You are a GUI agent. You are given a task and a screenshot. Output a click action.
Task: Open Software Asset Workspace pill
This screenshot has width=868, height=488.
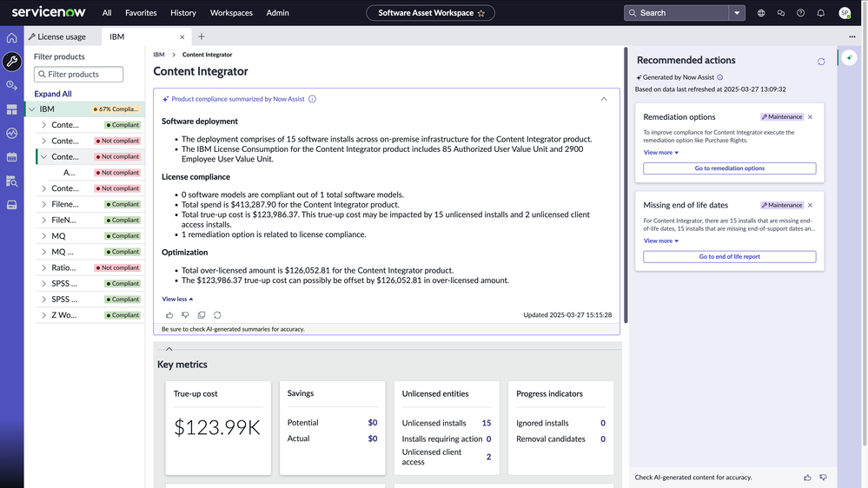[x=430, y=13]
